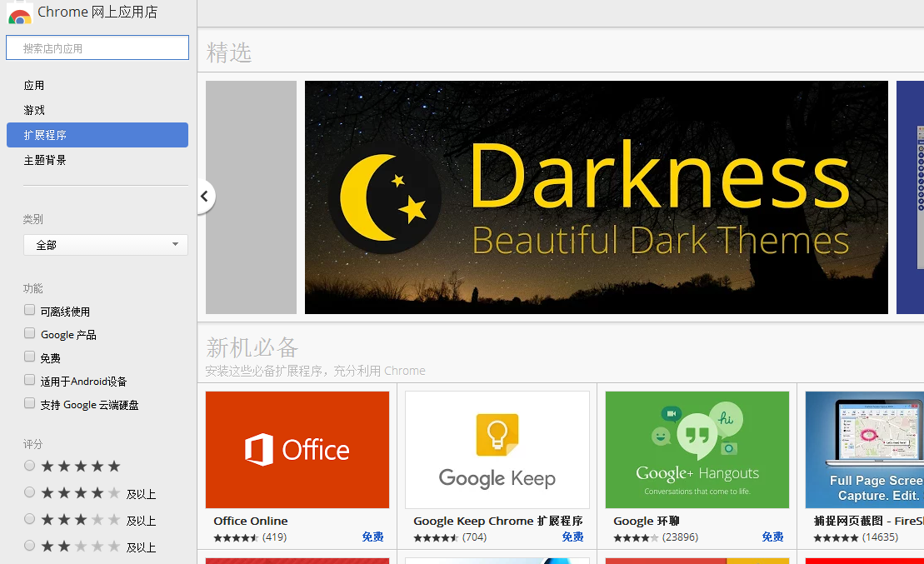Select the five-star rating radio button

tap(30, 466)
